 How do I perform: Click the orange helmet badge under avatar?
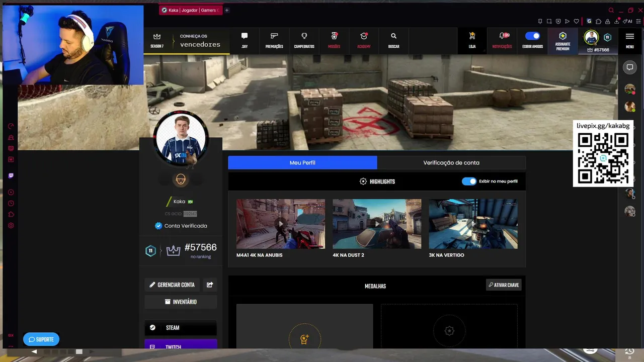click(x=181, y=179)
